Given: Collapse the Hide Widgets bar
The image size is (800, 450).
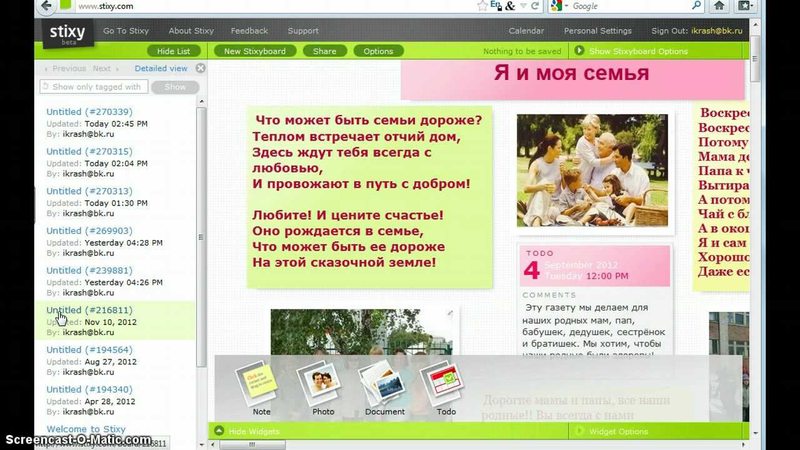Looking at the screenshot, I should pos(250,431).
